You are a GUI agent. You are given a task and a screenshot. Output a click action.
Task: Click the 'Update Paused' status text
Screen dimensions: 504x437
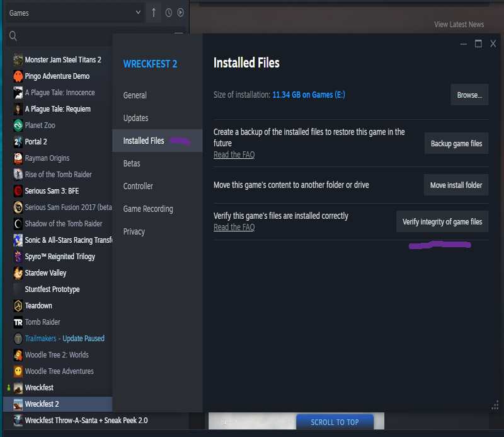(83, 339)
